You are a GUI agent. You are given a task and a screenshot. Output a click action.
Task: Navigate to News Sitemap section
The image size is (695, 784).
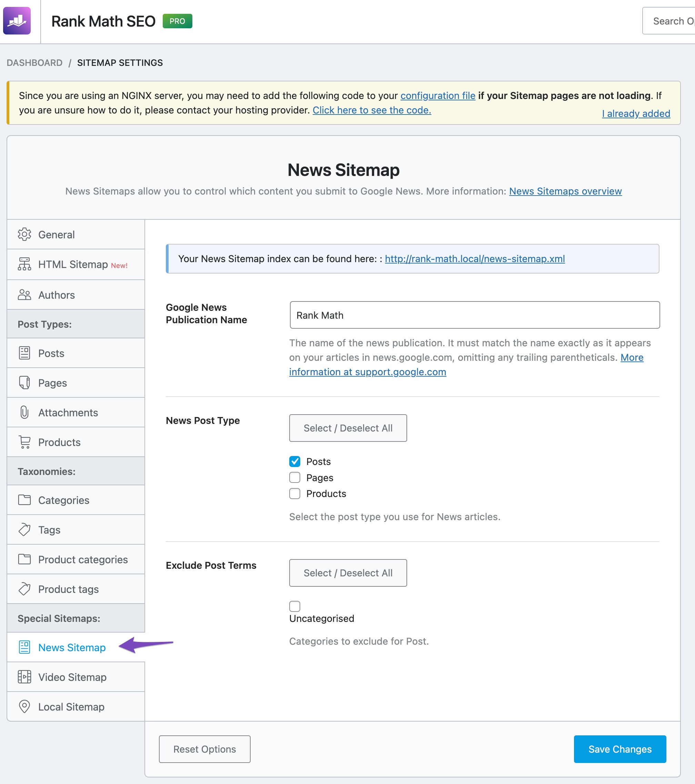[x=72, y=647]
